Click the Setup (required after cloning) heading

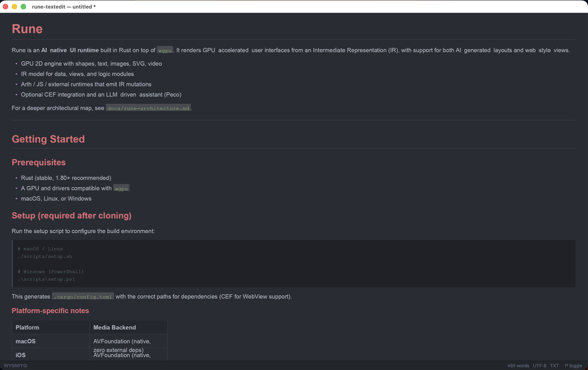pyautogui.click(x=71, y=216)
